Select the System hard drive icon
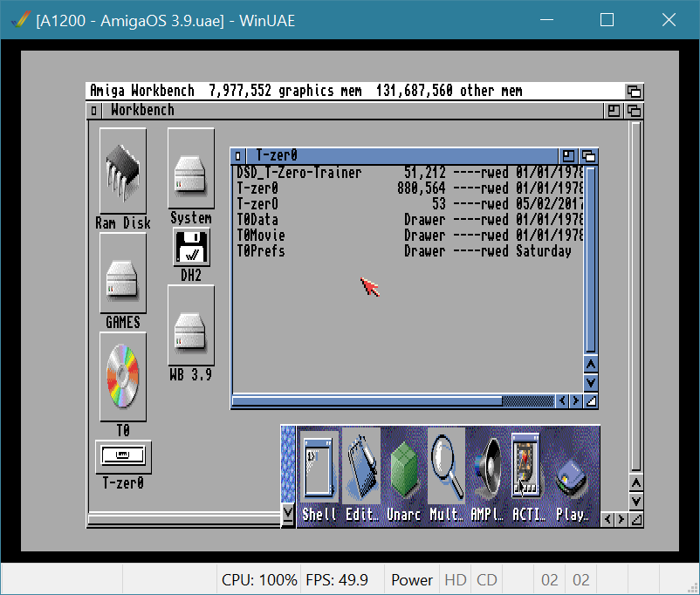The height and width of the screenshot is (595, 700). point(191,168)
